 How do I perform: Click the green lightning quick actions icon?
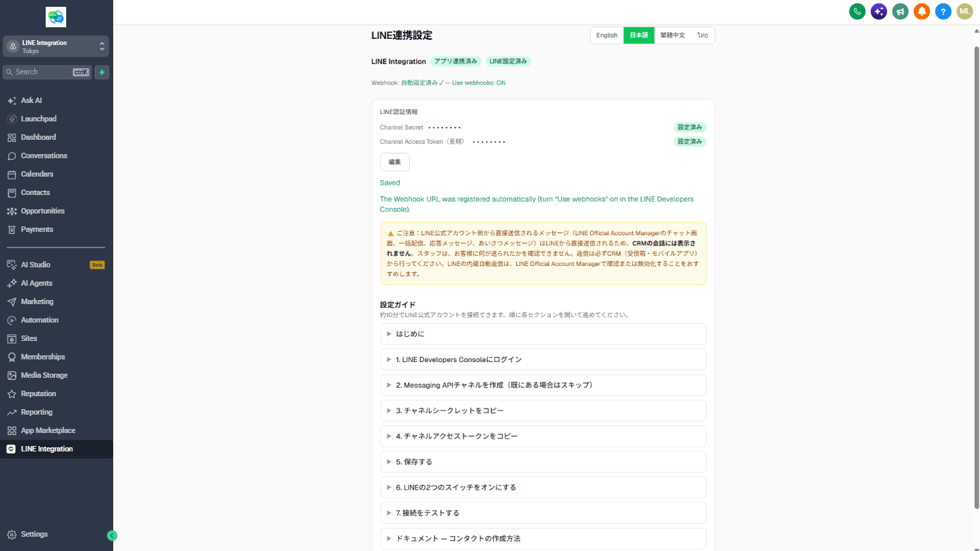102,72
